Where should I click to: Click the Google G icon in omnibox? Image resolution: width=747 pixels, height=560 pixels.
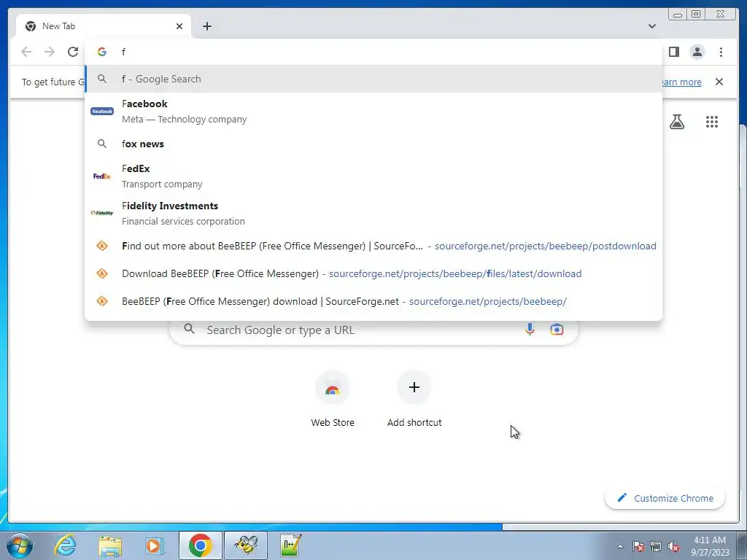pyautogui.click(x=102, y=52)
